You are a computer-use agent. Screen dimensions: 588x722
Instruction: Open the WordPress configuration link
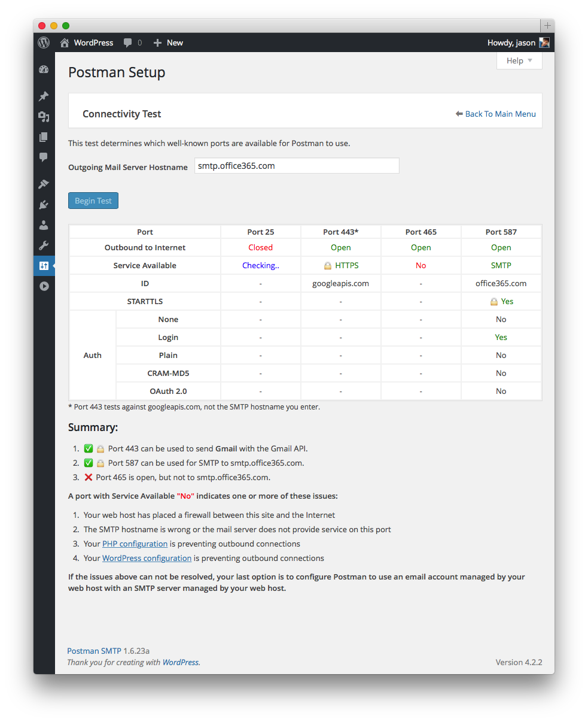[147, 558]
